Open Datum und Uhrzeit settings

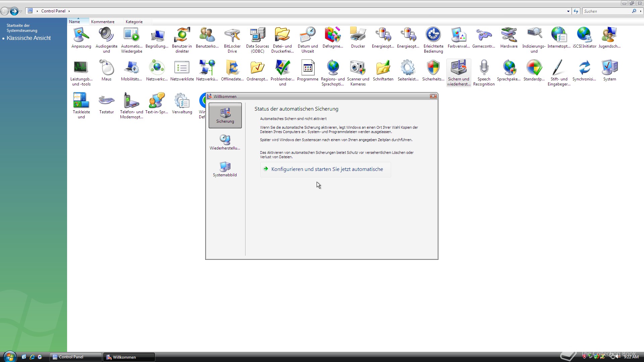click(308, 40)
